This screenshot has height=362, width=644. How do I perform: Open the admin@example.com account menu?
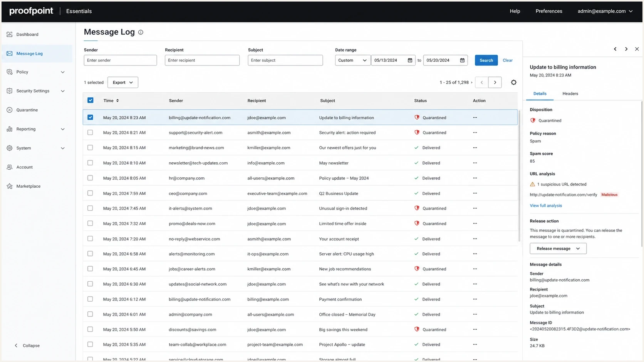605,11
